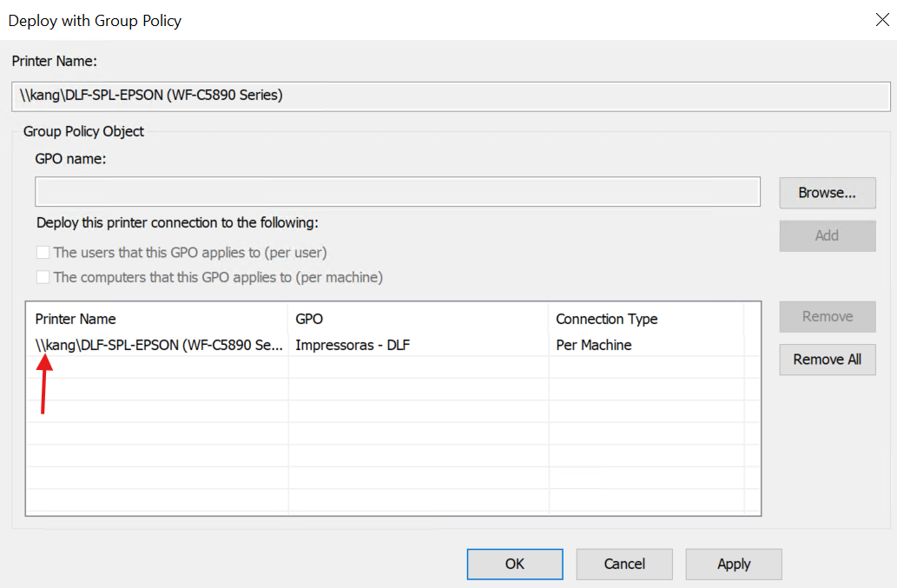This screenshot has height=588, width=897.
Task: Cancel the printer deployment dialog
Action: (x=624, y=564)
